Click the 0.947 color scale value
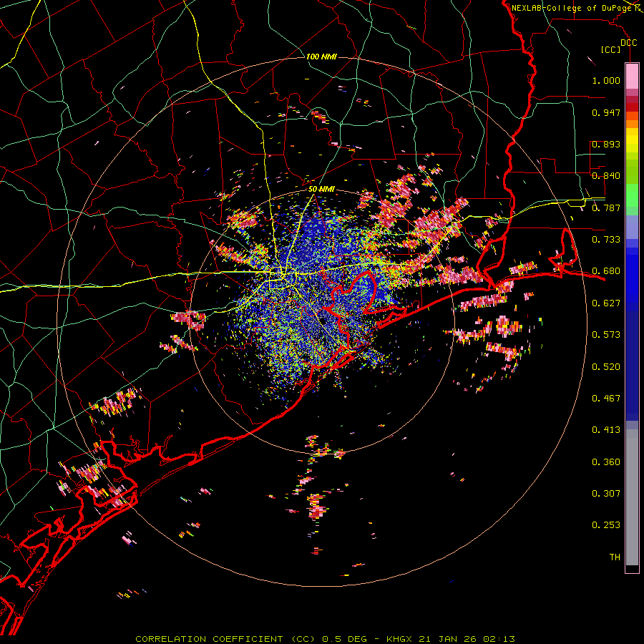The image size is (644, 644). (606, 112)
